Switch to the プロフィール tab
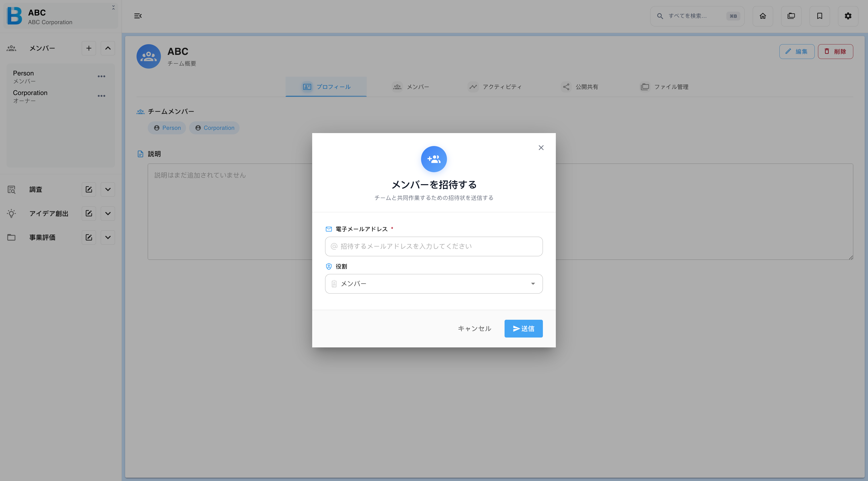 (326, 87)
